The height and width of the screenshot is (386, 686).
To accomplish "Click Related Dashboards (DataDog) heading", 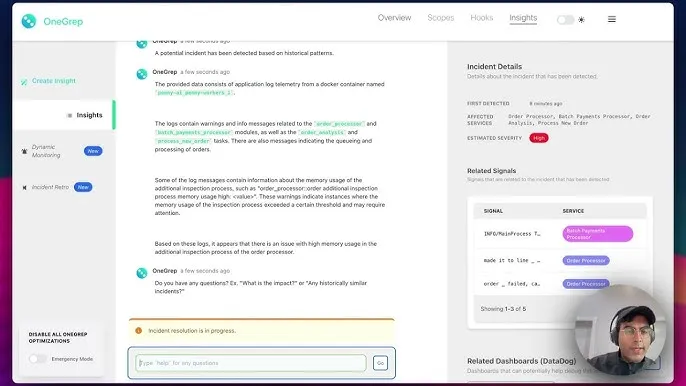I will pyautogui.click(x=522, y=361).
